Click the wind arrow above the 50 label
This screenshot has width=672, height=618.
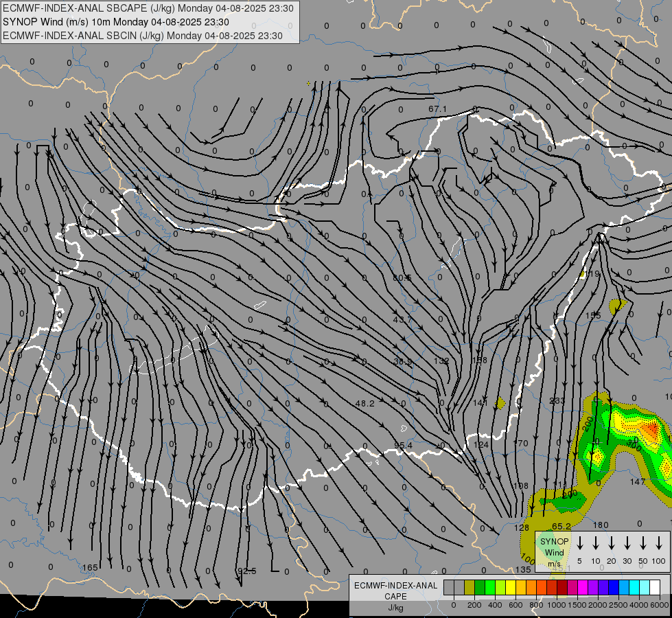tap(643, 543)
